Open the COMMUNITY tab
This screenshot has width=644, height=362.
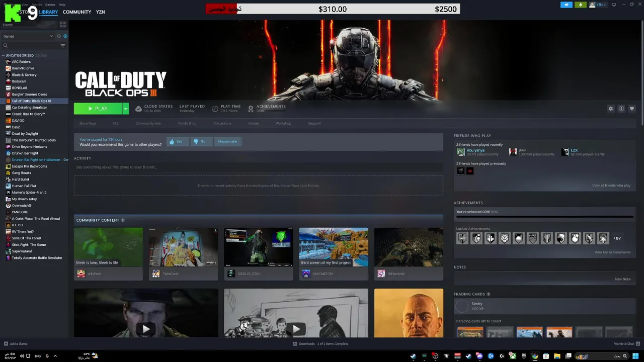77,12
